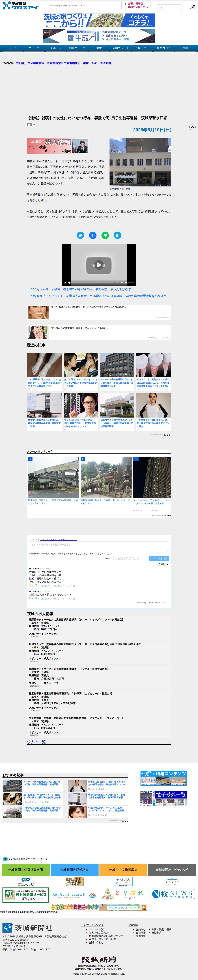The image size is (198, 980).
Task: Share the article on Facebook
Action: click(x=93, y=235)
